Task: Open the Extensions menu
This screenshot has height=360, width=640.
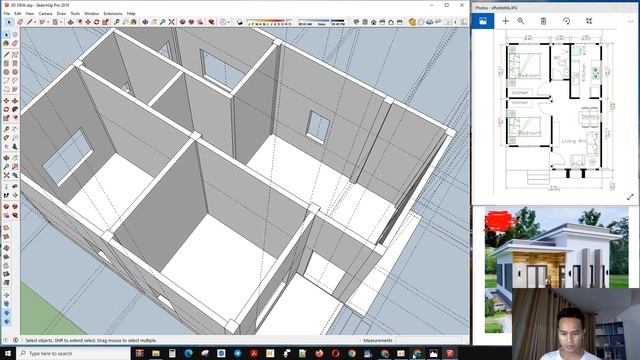Action: [x=113, y=13]
